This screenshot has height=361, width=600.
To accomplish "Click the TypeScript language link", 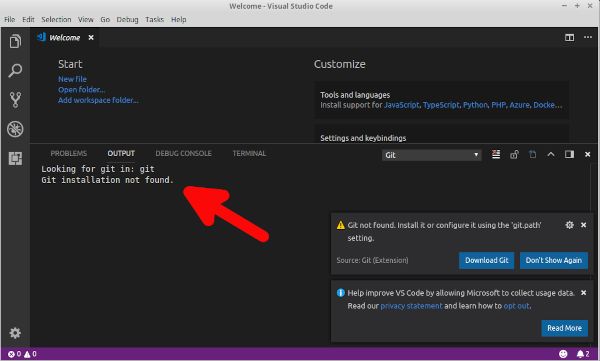I will tap(441, 105).
